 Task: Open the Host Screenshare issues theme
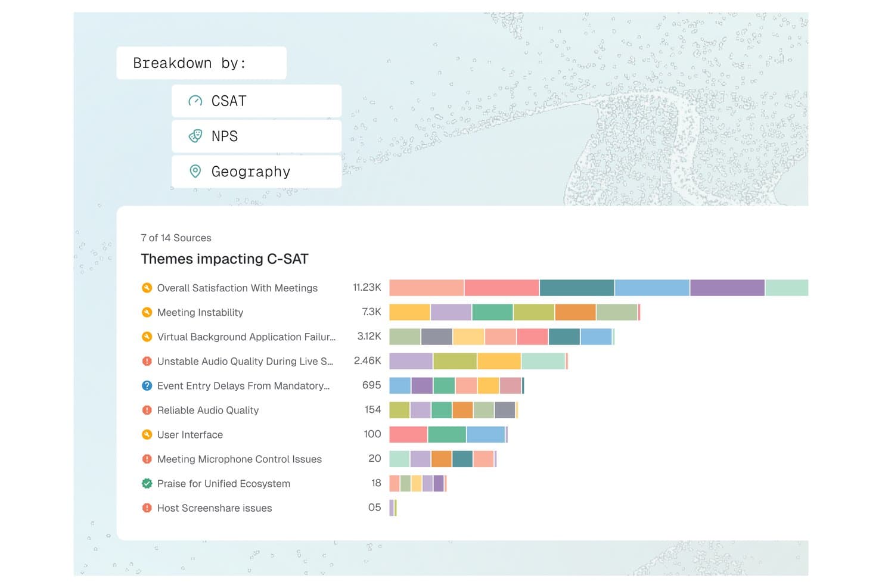[215, 508]
